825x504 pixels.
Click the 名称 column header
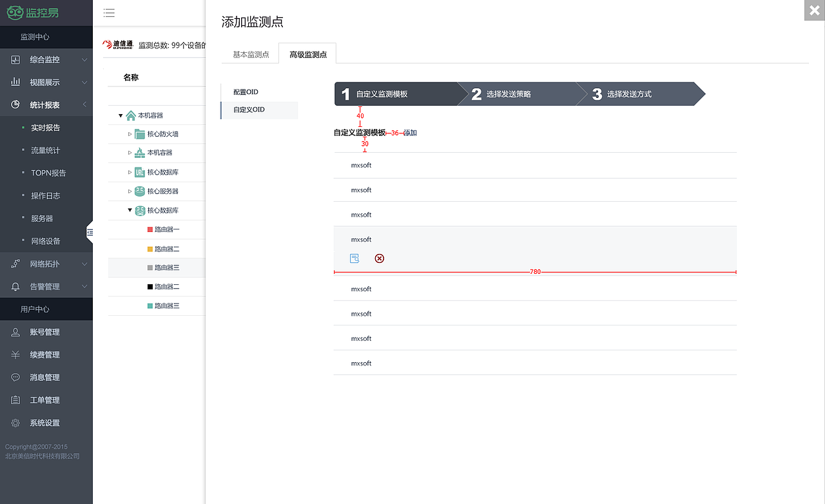tap(131, 77)
